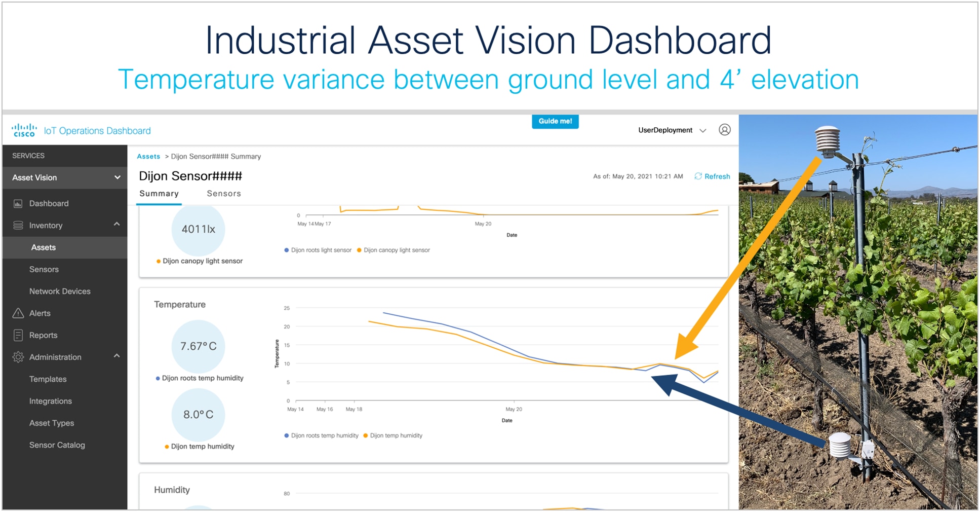Go to Network Devices
Screen dimensions: 980x512
tap(60, 291)
